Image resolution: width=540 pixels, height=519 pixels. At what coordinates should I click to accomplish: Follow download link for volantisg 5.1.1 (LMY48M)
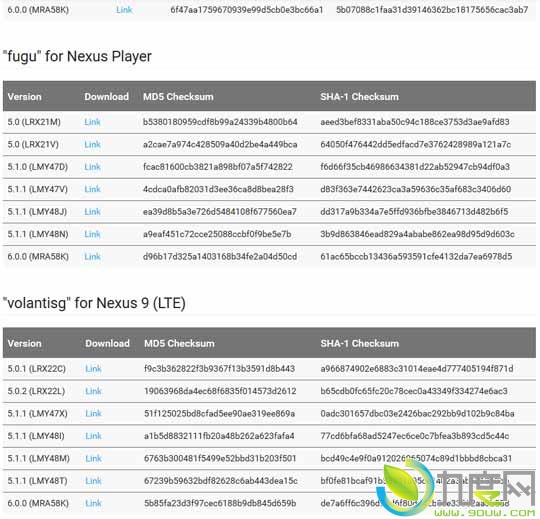pos(93,458)
